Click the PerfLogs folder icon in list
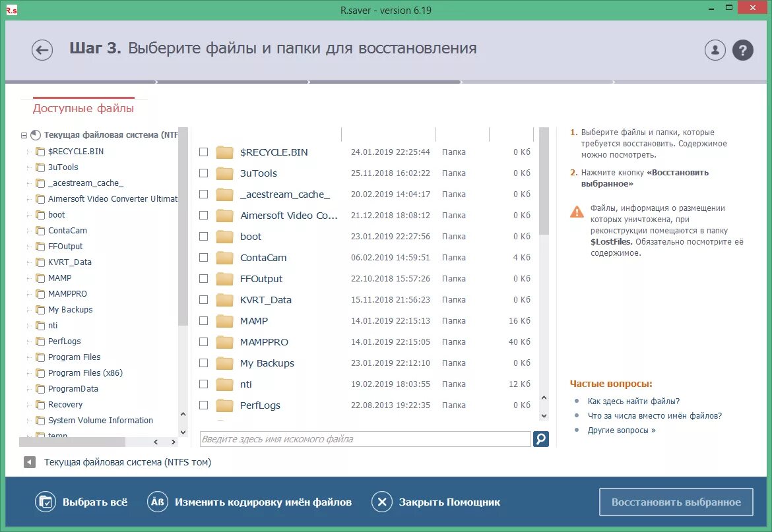The height and width of the screenshot is (532, 772). (224, 405)
